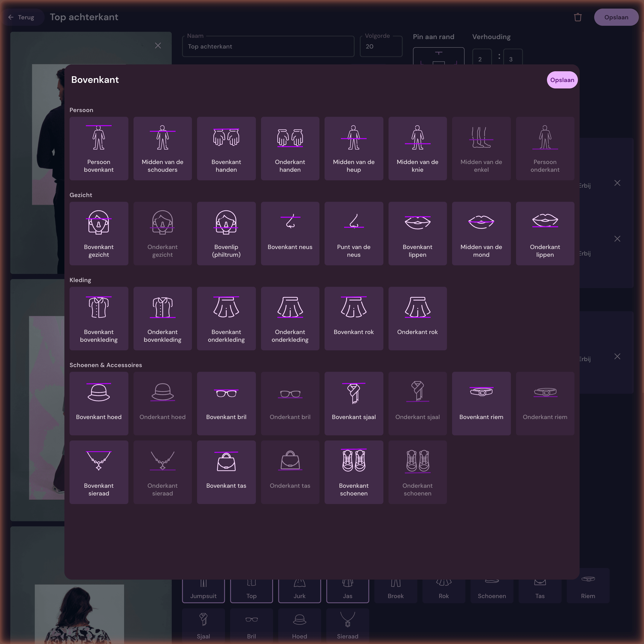This screenshot has height=644, width=644.
Task: Select the Bovenkant rok tile
Action: tap(354, 318)
